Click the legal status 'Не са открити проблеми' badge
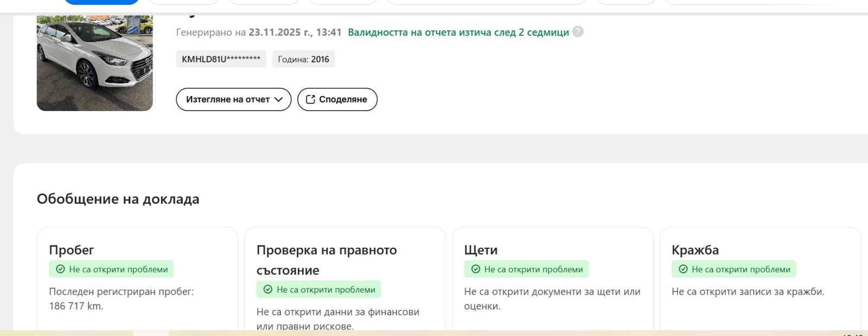Image resolution: width=868 pixels, height=336 pixels. click(319, 289)
